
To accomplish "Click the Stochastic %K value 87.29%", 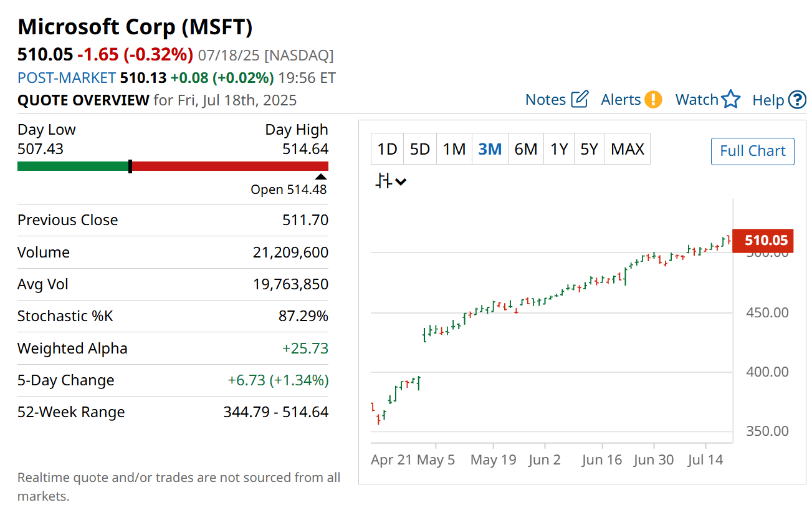I will coord(303,316).
